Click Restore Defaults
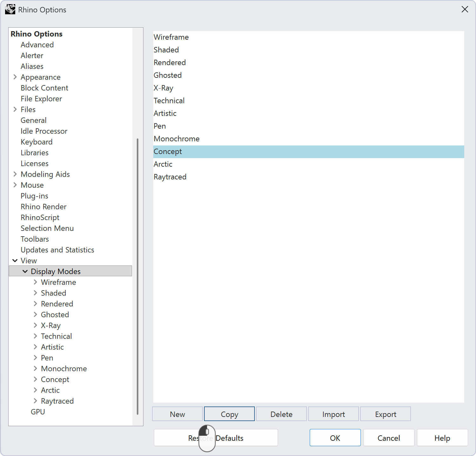 tap(216, 438)
